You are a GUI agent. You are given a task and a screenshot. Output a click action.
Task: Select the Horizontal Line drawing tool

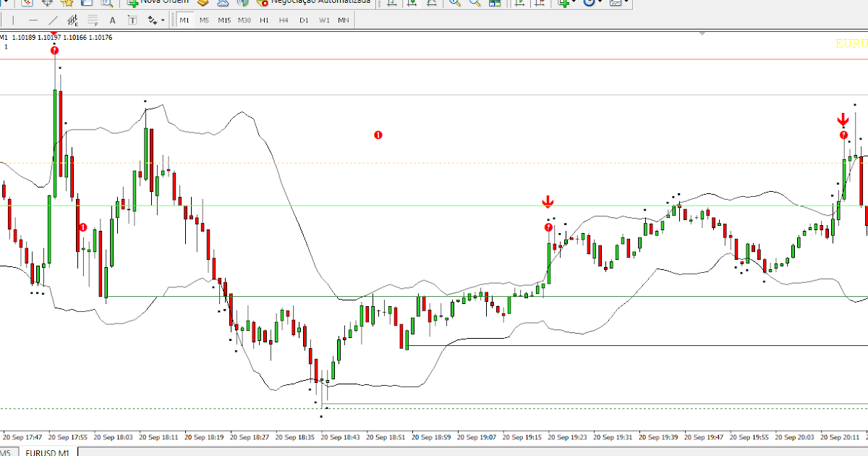coord(33,20)
